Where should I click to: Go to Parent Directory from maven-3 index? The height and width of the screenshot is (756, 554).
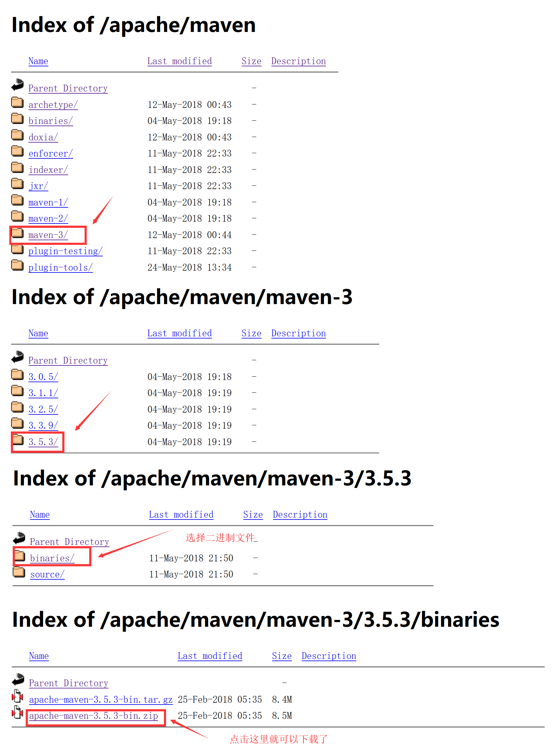click(68, 360)
